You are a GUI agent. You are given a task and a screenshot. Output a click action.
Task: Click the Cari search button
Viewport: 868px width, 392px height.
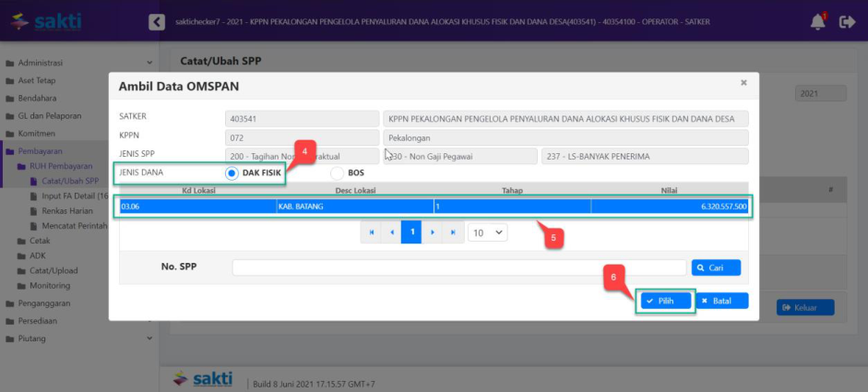point(716,267)
